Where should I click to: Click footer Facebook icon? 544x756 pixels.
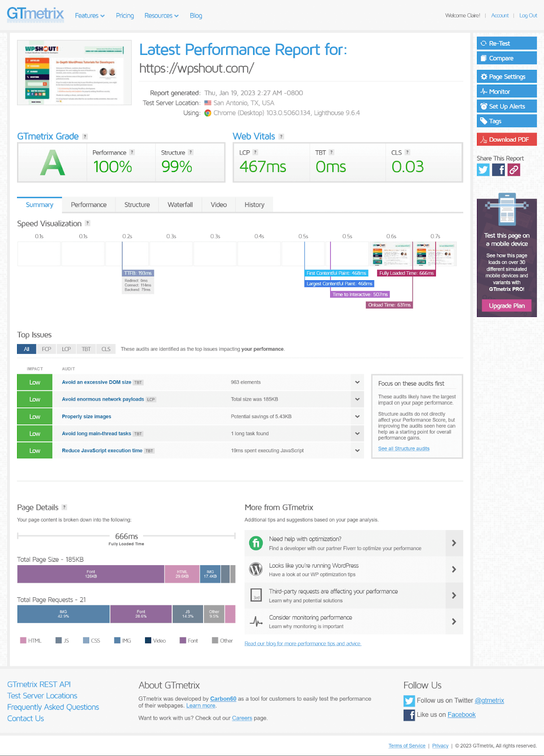409,715
